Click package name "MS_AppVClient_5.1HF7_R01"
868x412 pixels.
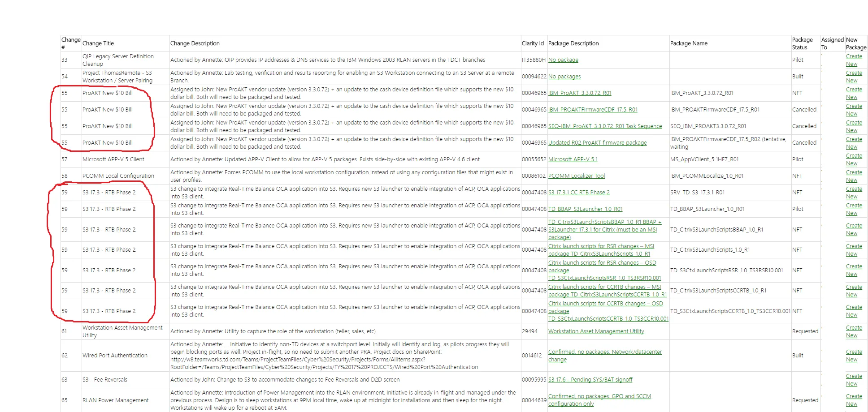[x=704, y=159]
